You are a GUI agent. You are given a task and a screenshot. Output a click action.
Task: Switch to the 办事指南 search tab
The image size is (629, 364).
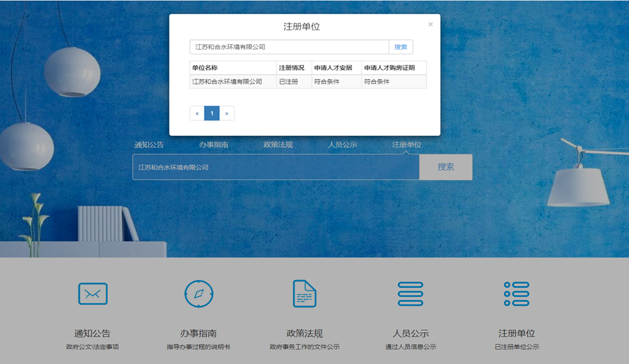pyautogui.click(x=213, y=145)
